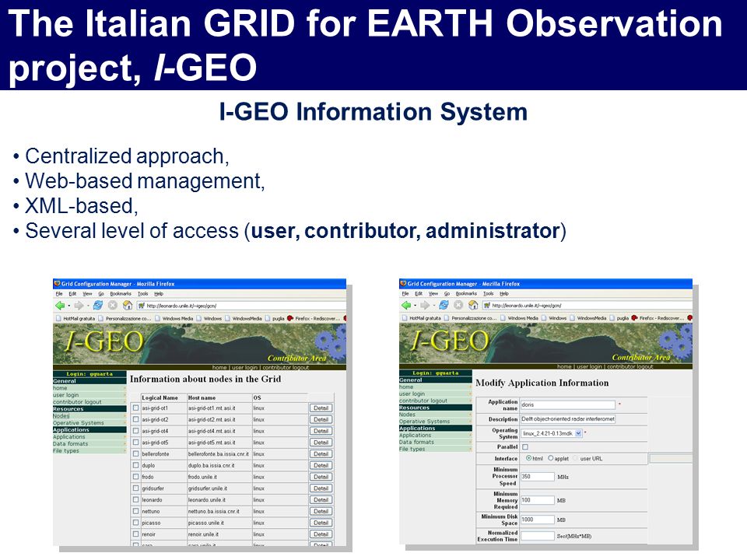Open puglia bookmark in nodes-list window
The width and height of the screenshot is (747, 560).
[x=275, y=318]
